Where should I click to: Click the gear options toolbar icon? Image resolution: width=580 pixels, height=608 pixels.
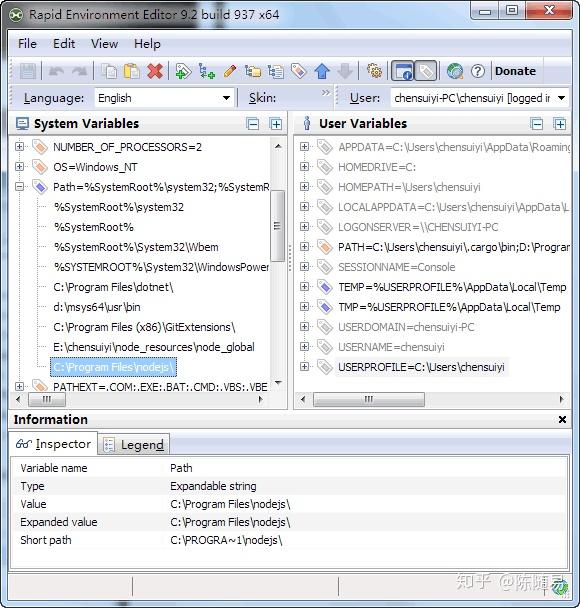click(375, 71)
